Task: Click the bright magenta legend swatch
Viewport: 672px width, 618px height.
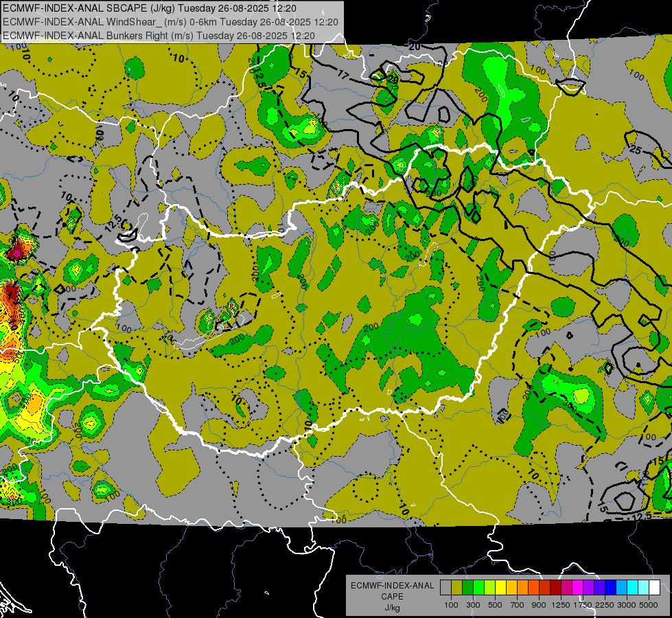Action: point(578,588)
